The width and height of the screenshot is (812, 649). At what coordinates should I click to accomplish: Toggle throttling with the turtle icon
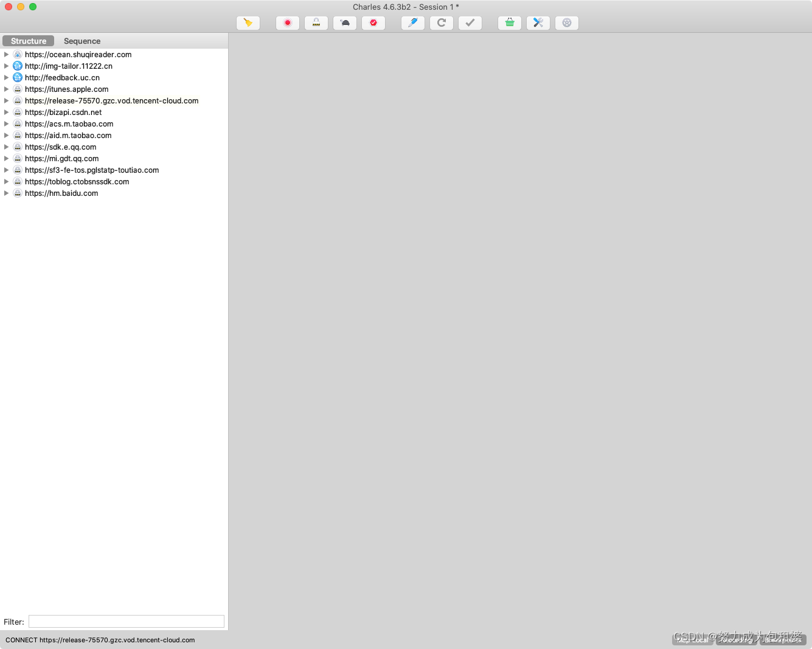345,23
